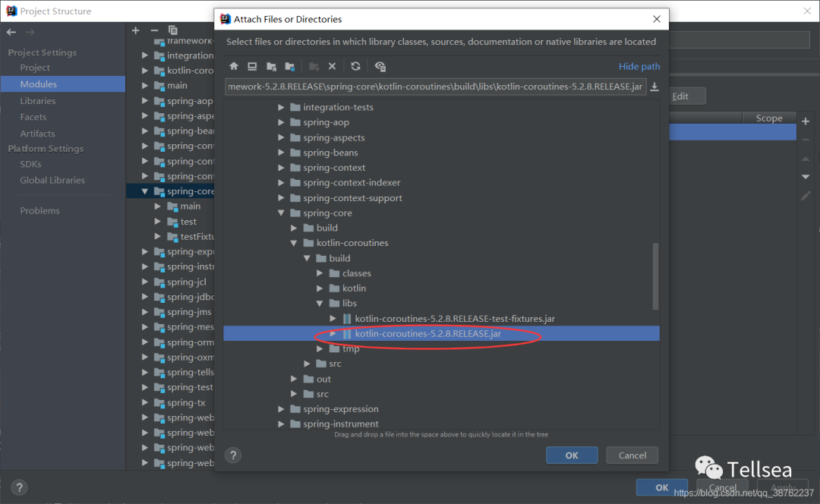
Task: Select spring-context-support folder
Action: [x=352, y=198]
